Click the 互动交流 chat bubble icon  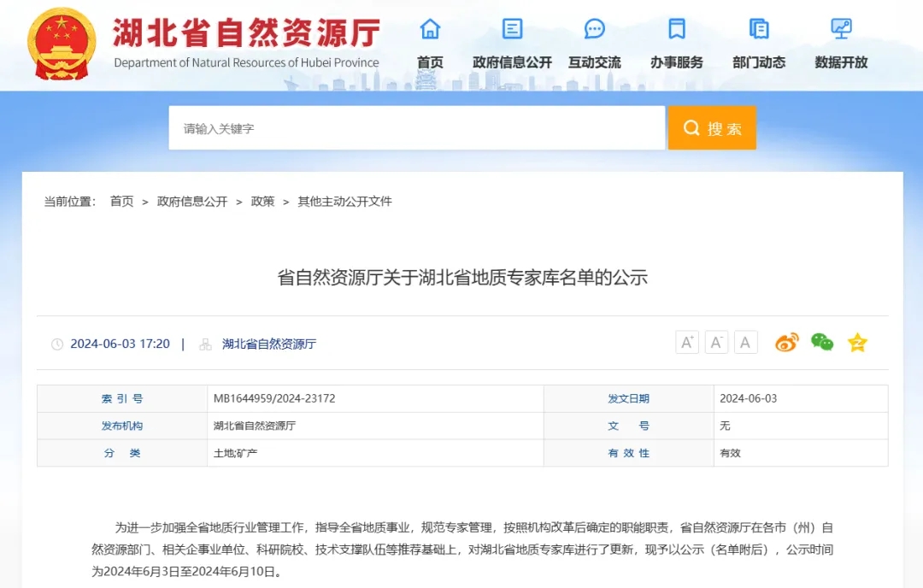[594, 29]
